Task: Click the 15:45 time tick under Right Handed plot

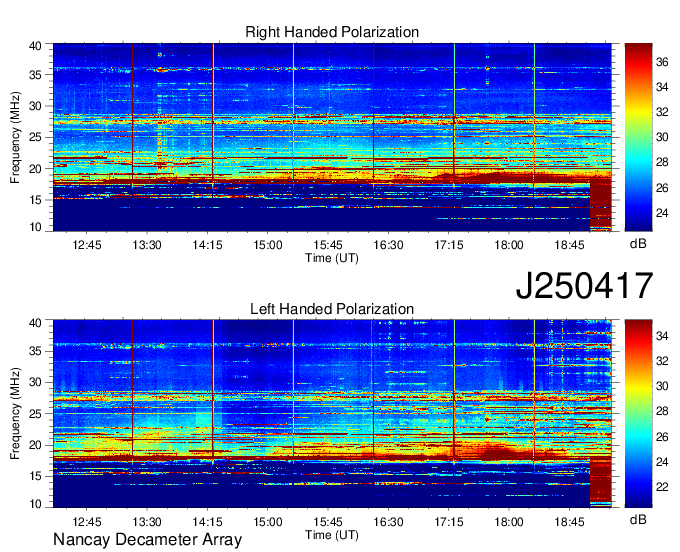Action: (x=328, y=245)
